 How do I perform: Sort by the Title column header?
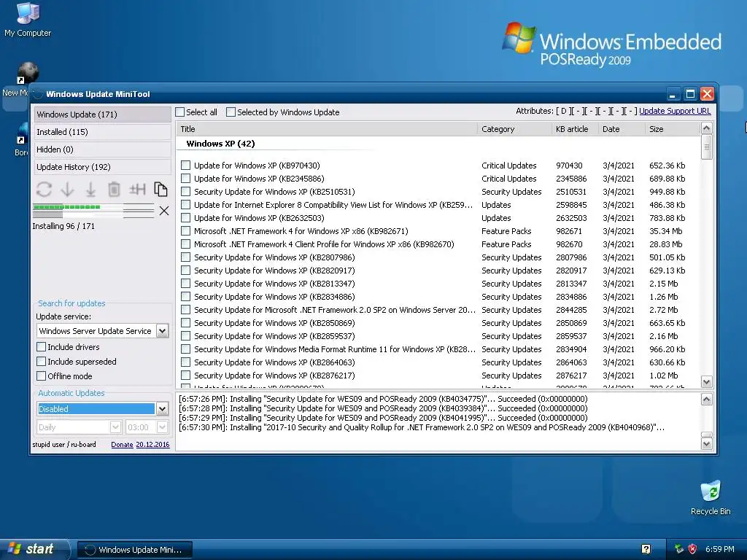pyautogui.click(x=327, y=129)
